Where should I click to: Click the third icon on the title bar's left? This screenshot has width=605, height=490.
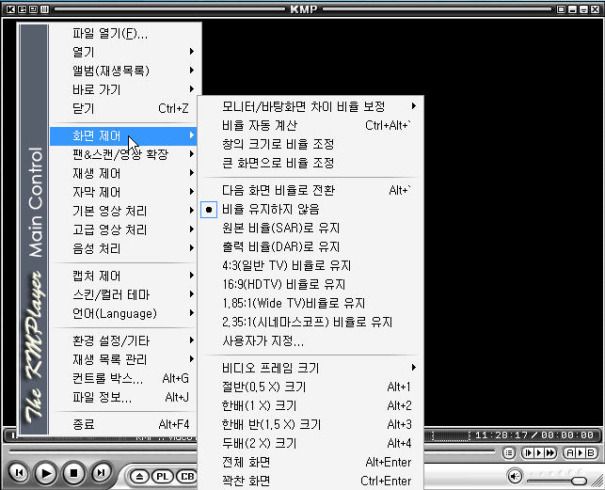point(33,9)
